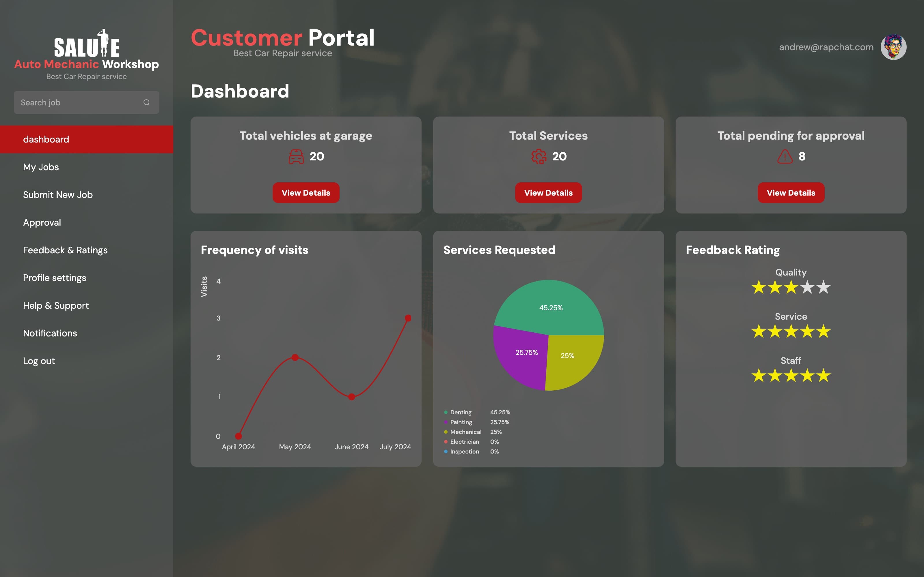924x577 pixels.
Task: Click the gear icon in Total Services card
Action: click(539, 156)
